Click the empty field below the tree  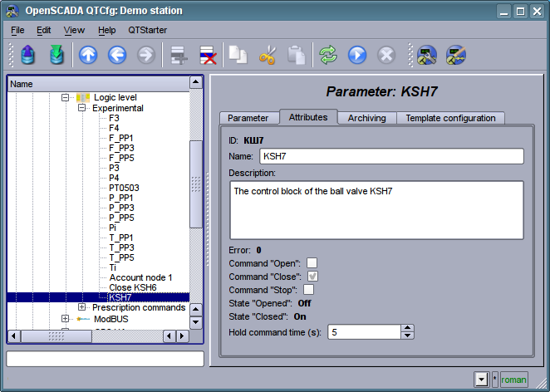click(x=105, y=359)
